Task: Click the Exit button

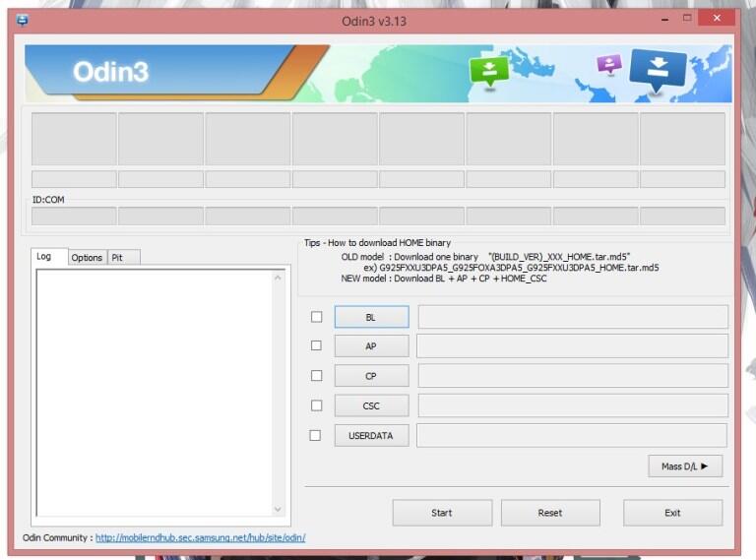Action: 672,513
